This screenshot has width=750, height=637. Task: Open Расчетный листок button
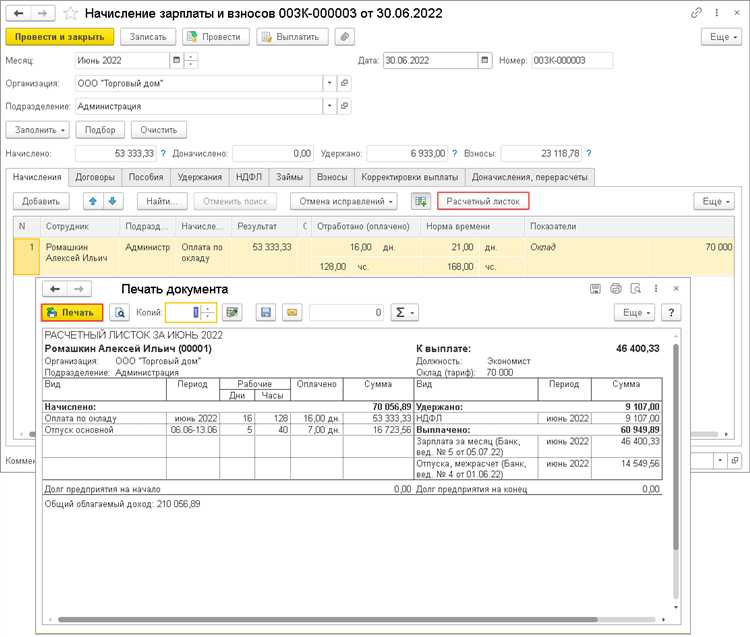click(x=483, y=201)
